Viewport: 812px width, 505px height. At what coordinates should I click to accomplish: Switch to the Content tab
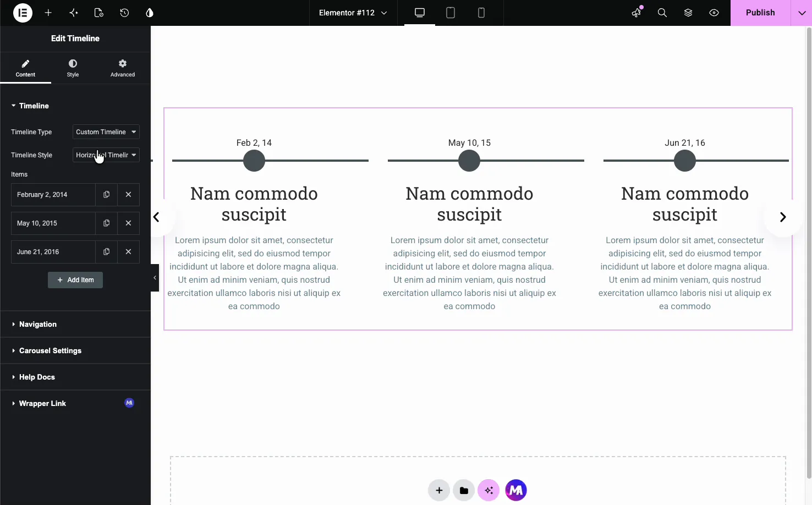25,68
